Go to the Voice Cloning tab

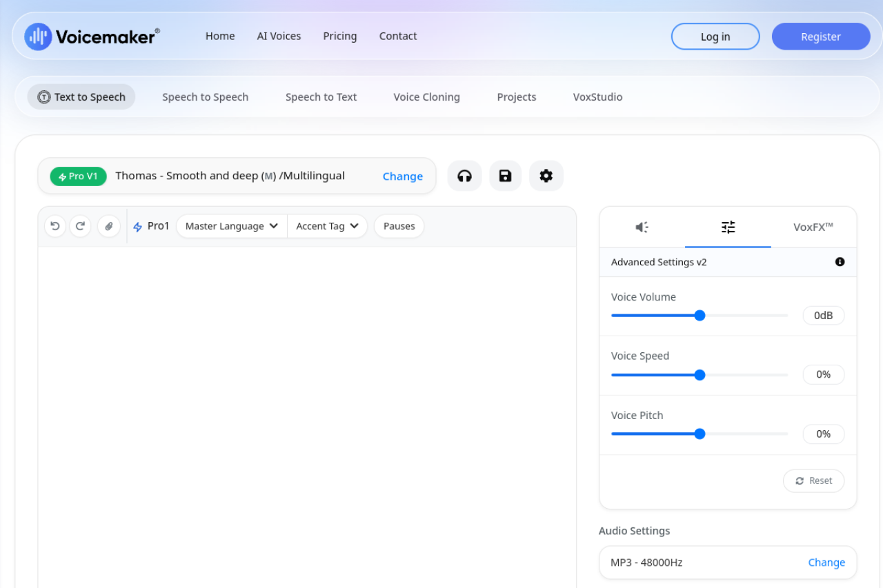click(x=427, y=97)
